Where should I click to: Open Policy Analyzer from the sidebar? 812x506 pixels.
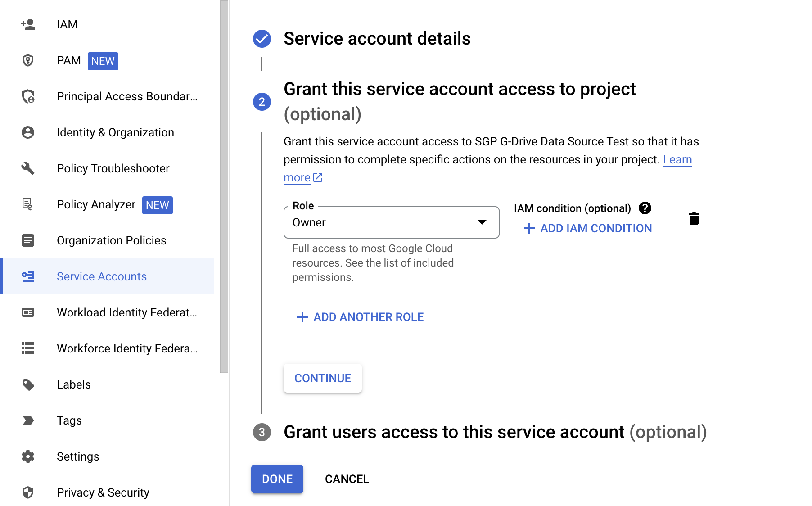tap(96, 204)
